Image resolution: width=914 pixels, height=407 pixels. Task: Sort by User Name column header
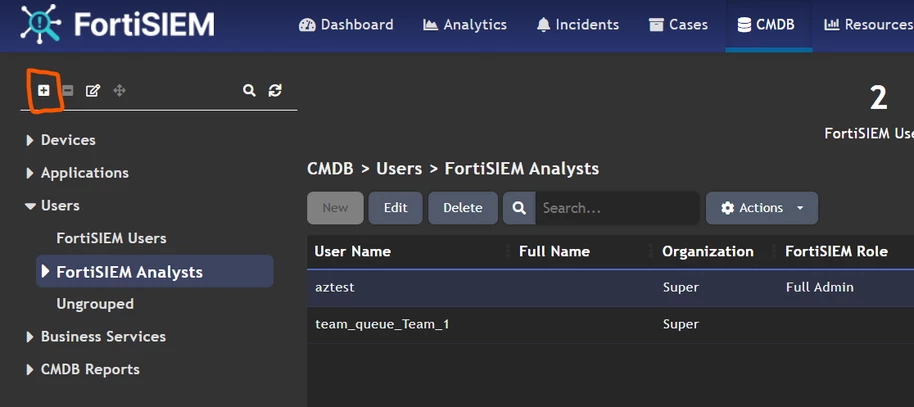coord(353,251)
